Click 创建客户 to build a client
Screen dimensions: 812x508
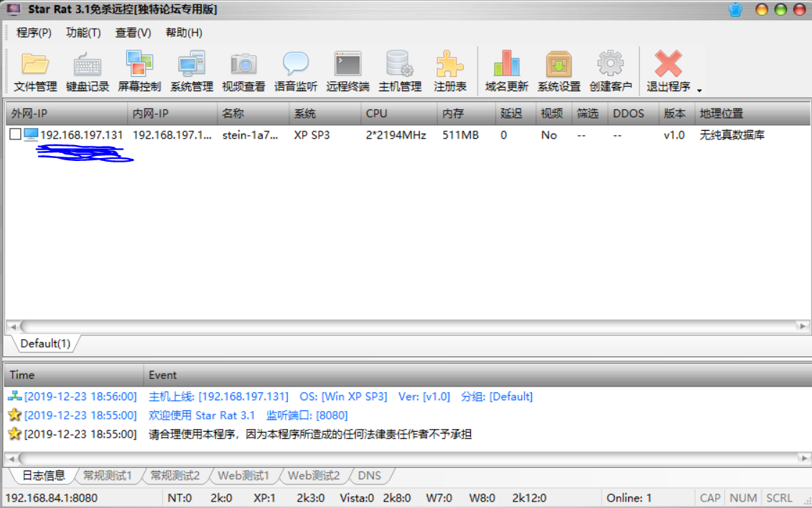tap(610, 72)
